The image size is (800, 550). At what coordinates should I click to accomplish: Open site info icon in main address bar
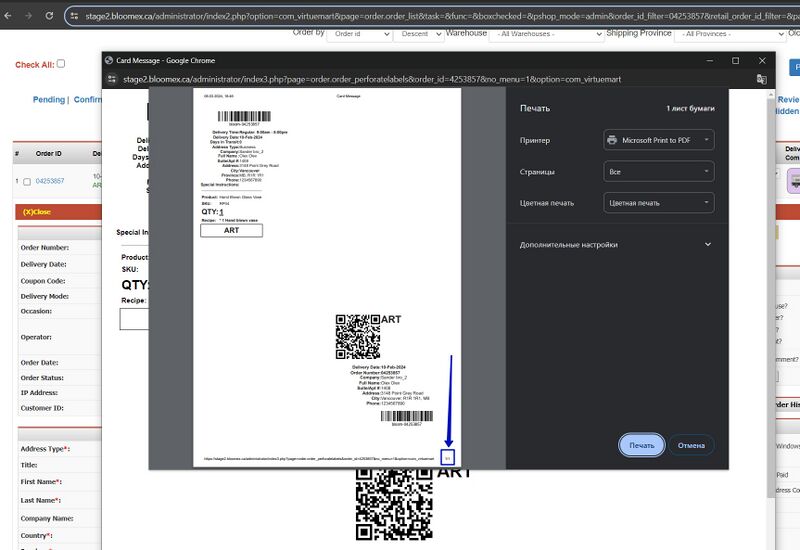pyautogui.click(x=74, y=16)
